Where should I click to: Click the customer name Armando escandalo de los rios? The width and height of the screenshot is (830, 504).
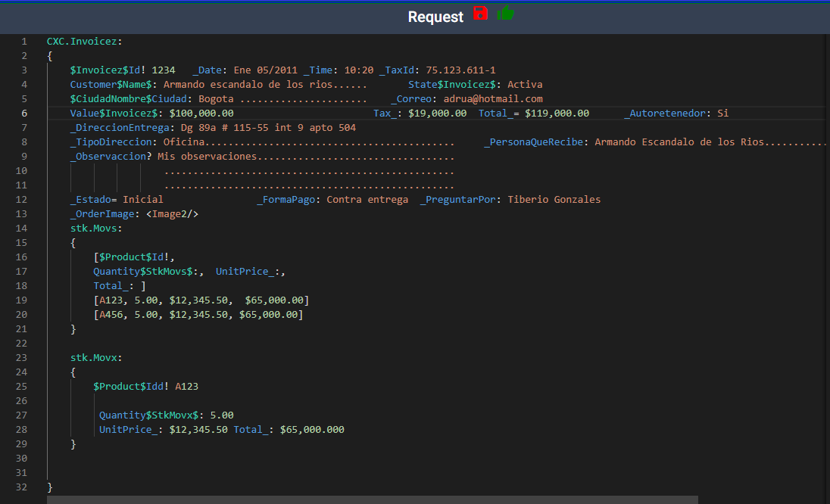(x=248, y=85)
